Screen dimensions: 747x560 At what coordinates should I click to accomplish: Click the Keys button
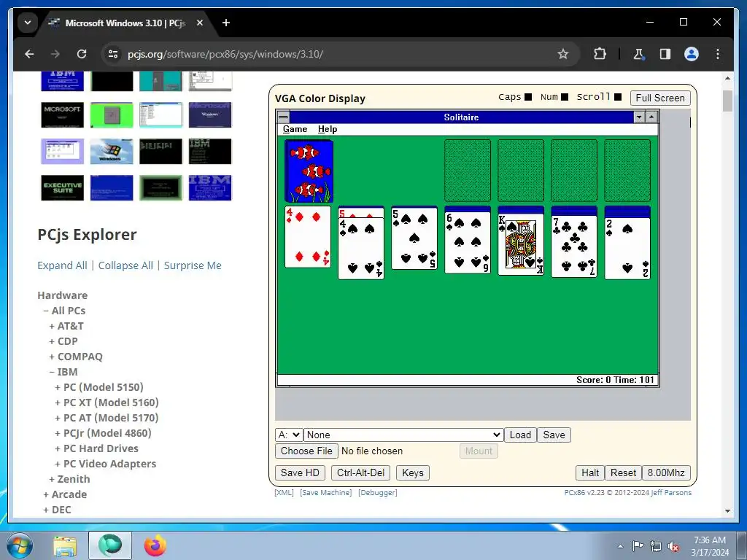[x=413, y=472]
